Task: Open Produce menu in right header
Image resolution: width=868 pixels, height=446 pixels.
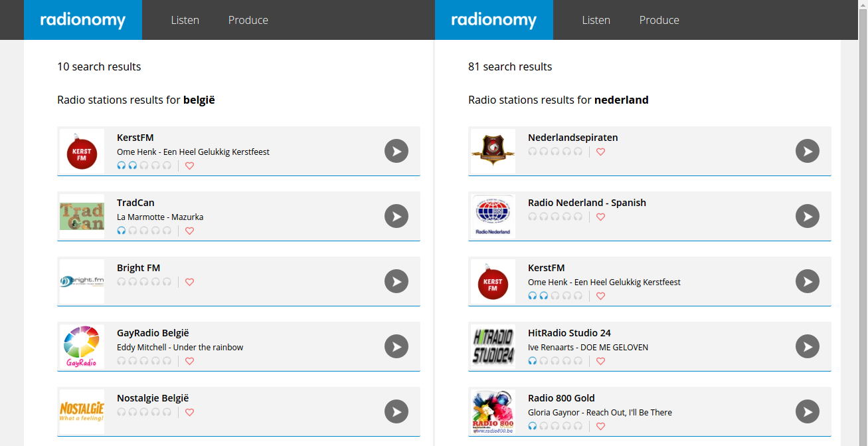Action: (x=659, y=20)
